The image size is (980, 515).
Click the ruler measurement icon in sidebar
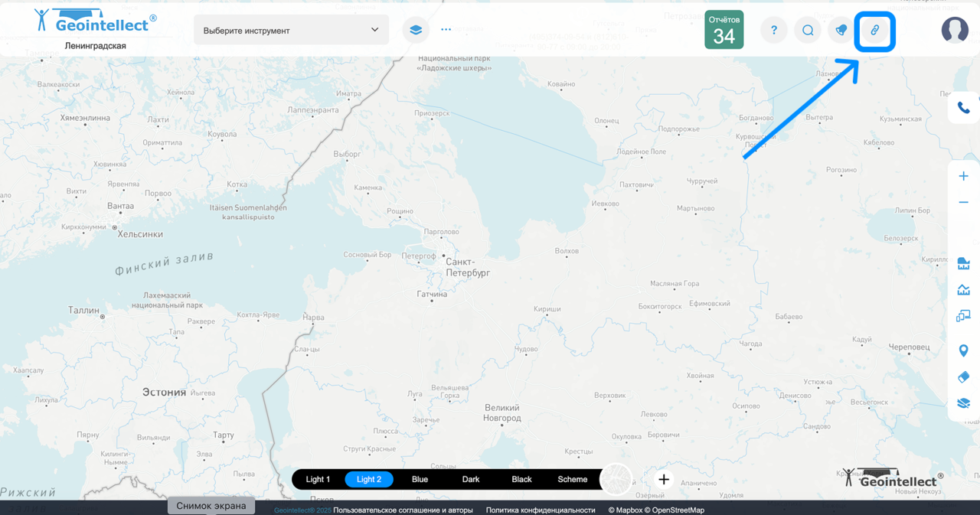963,264
